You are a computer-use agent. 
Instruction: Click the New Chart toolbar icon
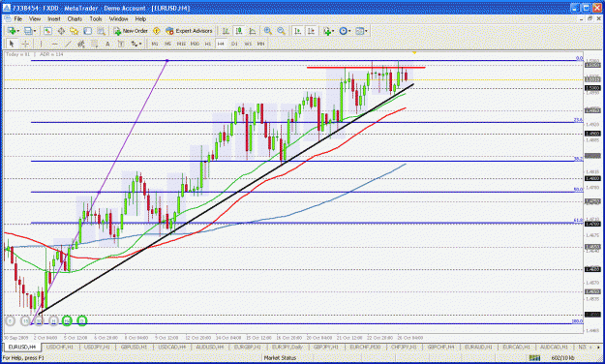12,31
